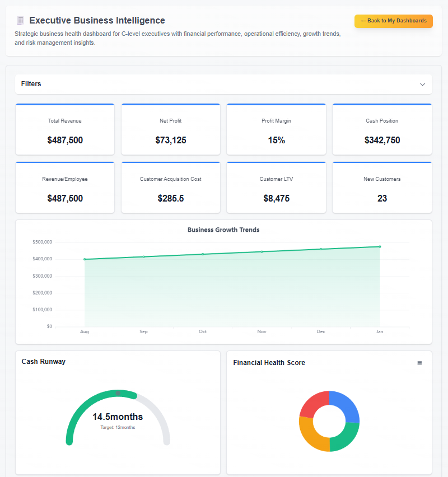Click the $342,750 value
Viewport: 448px width, 477px height.
pos(382,140)
